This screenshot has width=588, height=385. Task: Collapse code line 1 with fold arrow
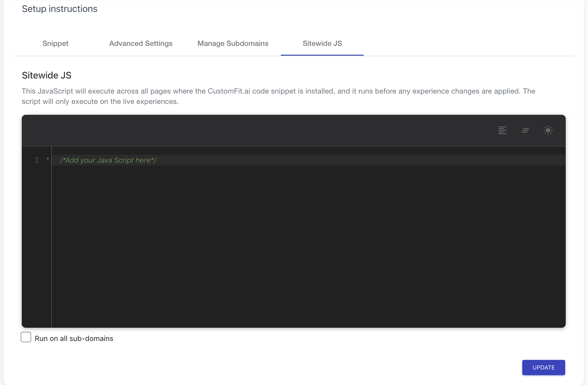coord(48,159)
